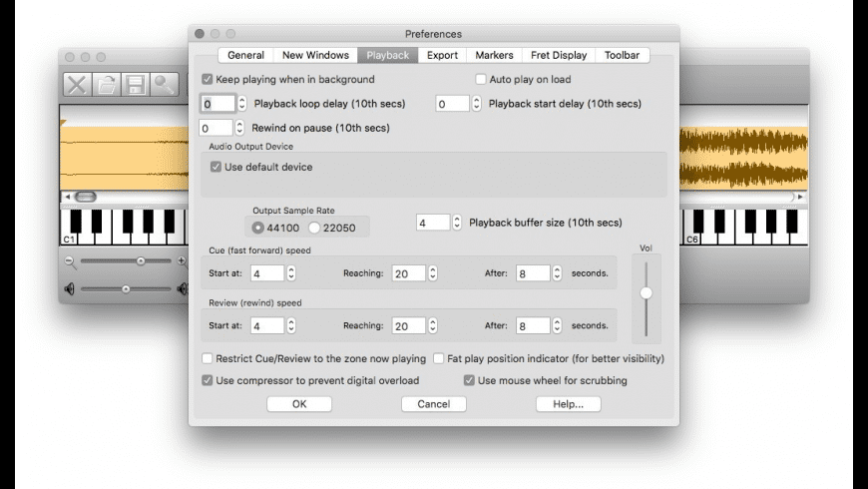The width and height of the screenshot is (868, 489).
Task: Open Help for preferences
Action: [569, 404]
